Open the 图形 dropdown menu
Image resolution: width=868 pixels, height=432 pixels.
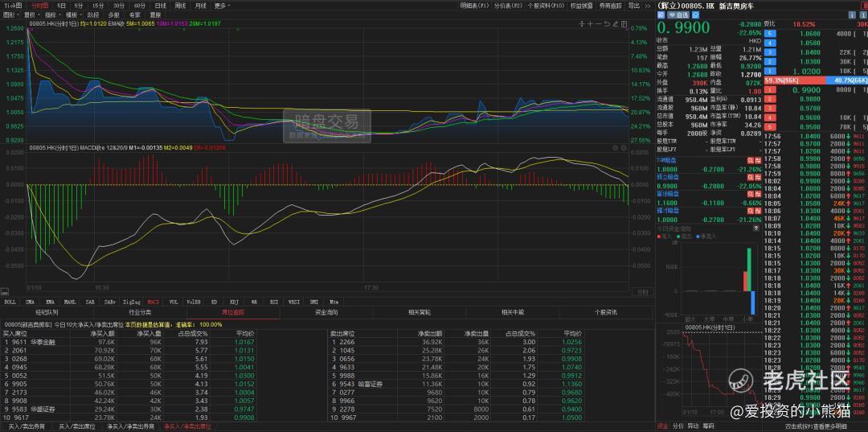(10, 14)
